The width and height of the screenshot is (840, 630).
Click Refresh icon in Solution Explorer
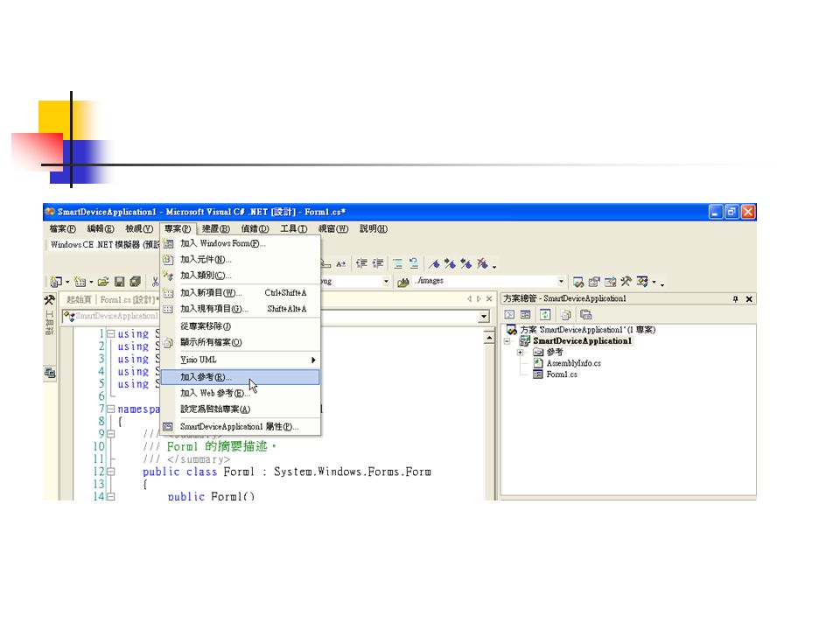[545, 315]
